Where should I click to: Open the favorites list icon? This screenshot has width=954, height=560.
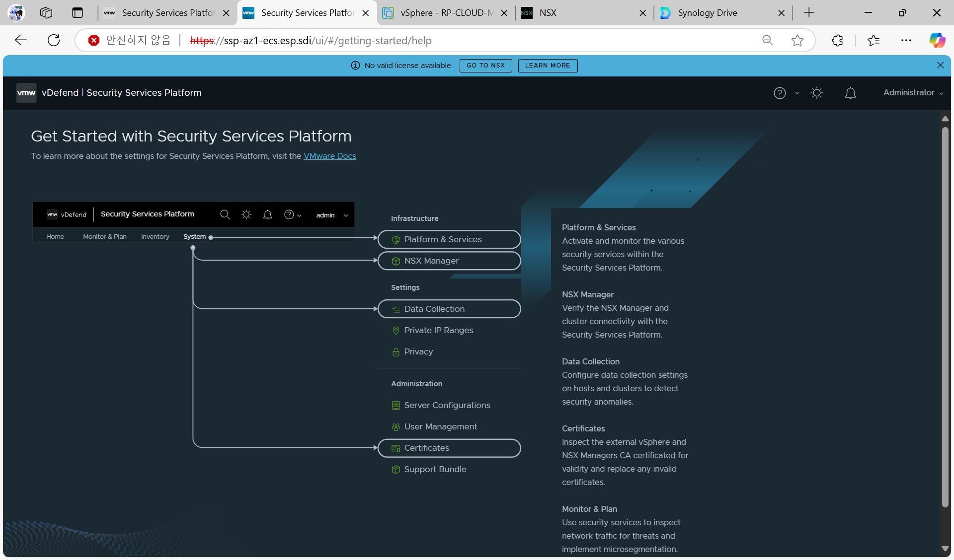tap(874, 40)
